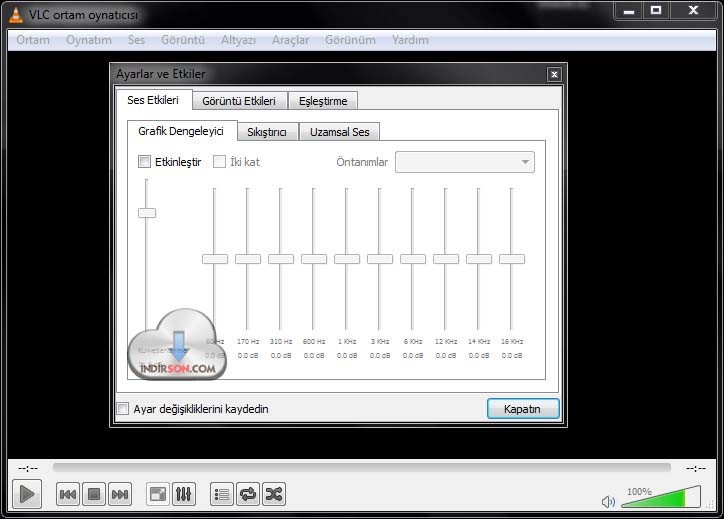Click the 3 KHz band slider handle

380,259
